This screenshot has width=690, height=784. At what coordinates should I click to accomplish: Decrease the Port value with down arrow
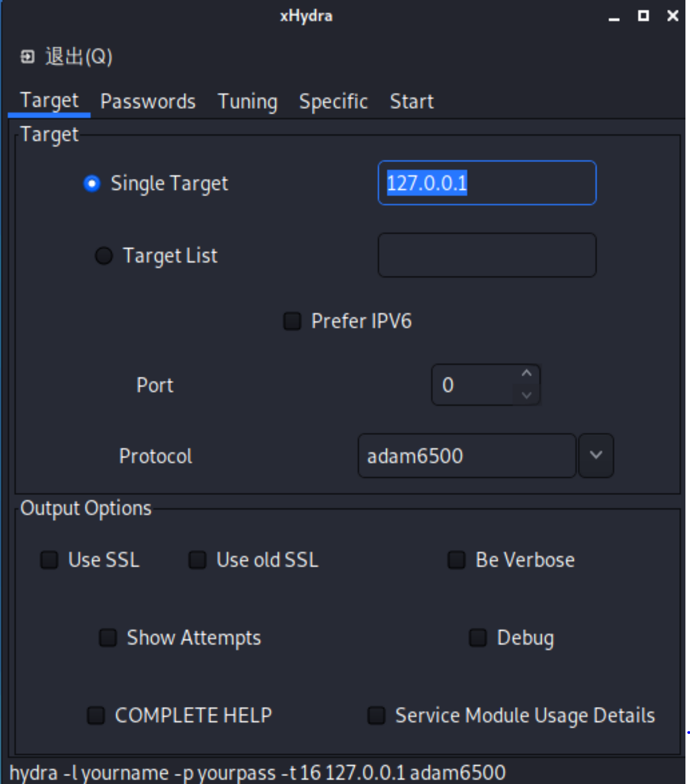pos(527,395)
